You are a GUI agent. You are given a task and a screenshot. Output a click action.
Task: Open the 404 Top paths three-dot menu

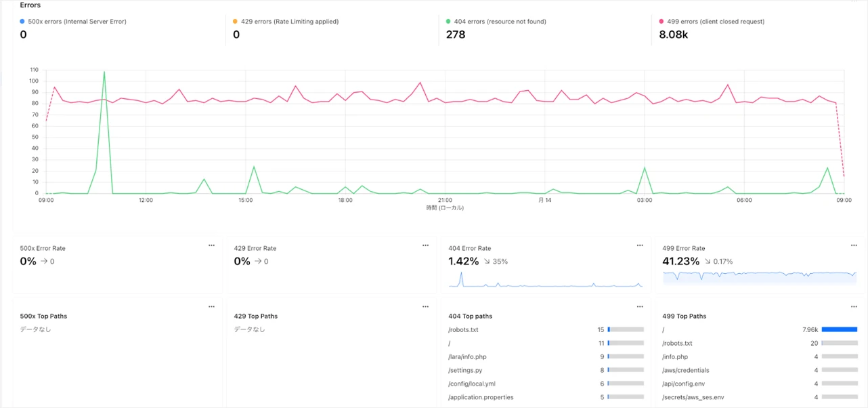[640, 307]
